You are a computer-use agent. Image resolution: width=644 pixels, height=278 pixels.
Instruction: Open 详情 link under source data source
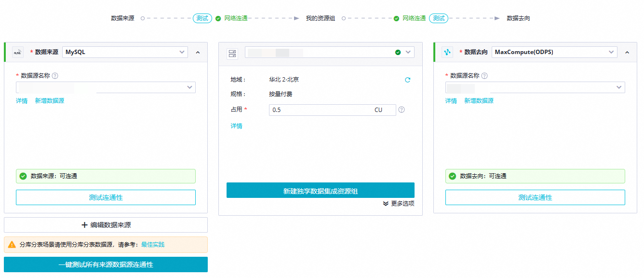point(22,101)
